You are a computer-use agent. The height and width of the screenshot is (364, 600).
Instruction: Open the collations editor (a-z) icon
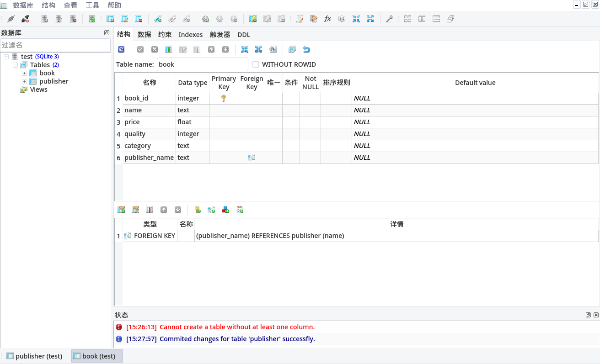[x=342, y=19]
